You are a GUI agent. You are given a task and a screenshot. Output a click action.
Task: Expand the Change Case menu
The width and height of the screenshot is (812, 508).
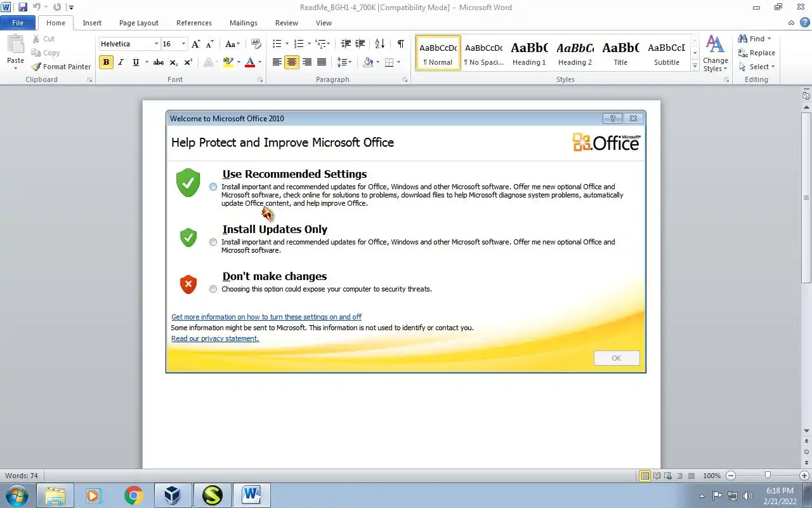click(233, 44)
